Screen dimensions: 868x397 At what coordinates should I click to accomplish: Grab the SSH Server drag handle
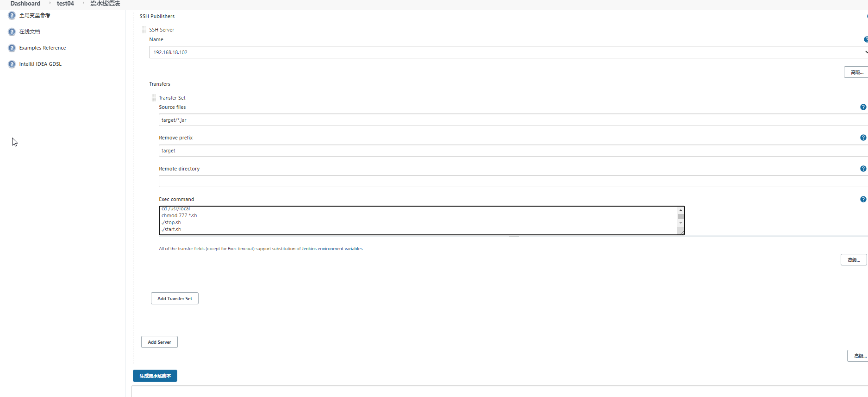coord(144,30)
